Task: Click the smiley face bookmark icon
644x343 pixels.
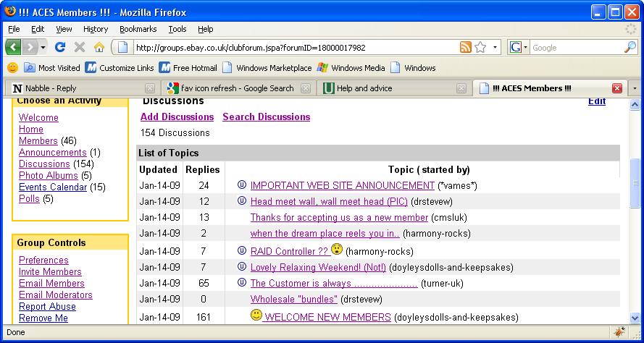Action: 12,68
